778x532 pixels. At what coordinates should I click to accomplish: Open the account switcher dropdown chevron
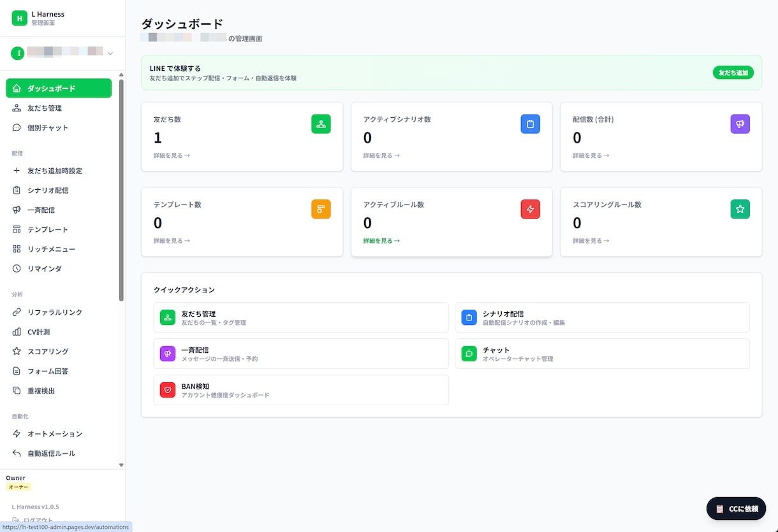[x=110, y=54]
